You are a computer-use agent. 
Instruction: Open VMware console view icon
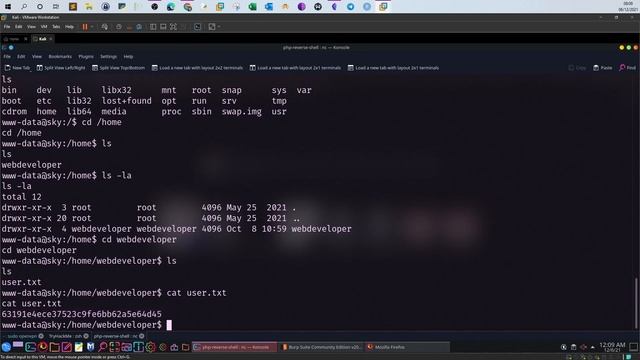(x=198, y=27)
